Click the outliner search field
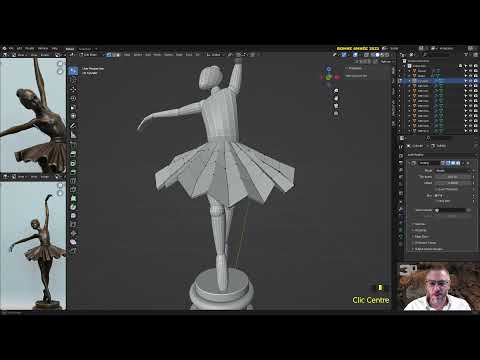This screenshot has width=480, height=360. pos(438,54)
